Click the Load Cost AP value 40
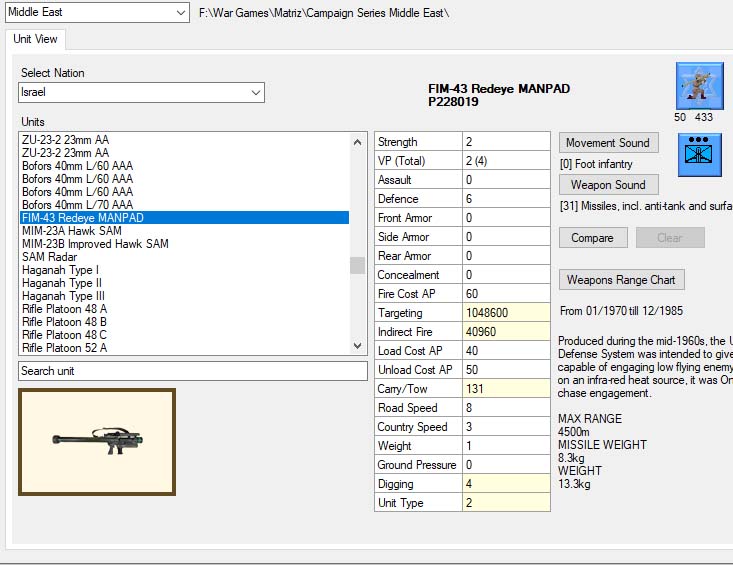 (506, 350)
